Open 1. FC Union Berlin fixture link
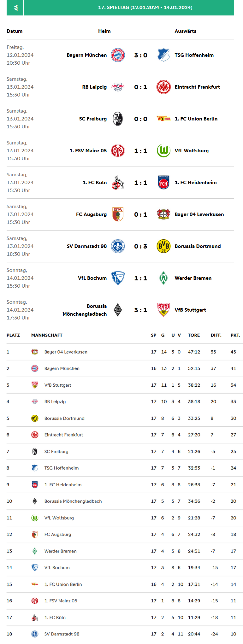 coord(196,119)
